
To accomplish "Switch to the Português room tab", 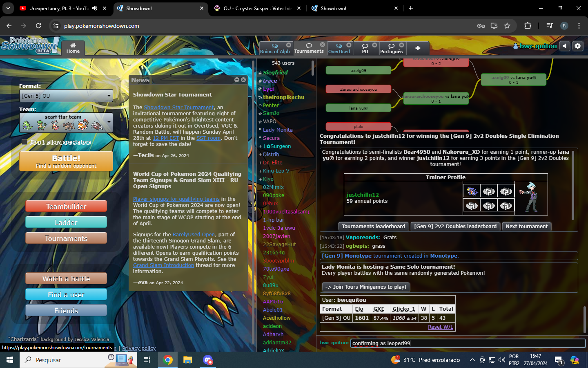I will click(391, 48).
